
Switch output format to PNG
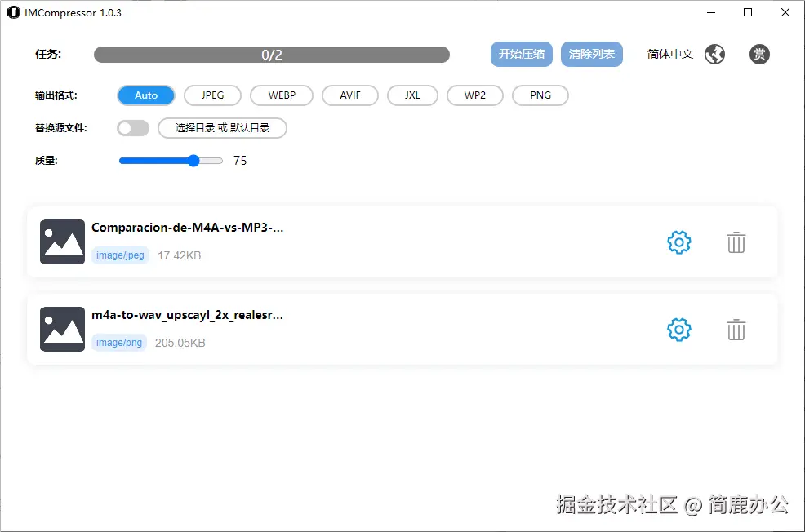pos(540,95)
